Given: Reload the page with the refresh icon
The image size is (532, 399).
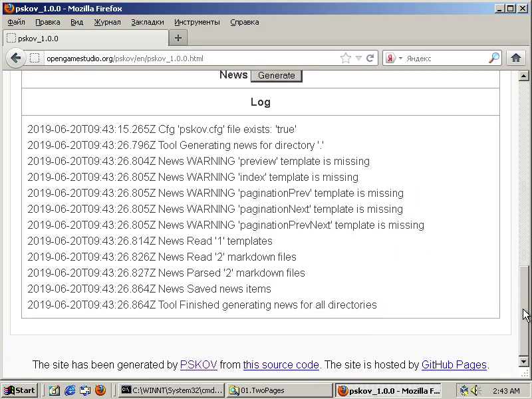Looking at the screenshot, I should click(x=370, y=58).
